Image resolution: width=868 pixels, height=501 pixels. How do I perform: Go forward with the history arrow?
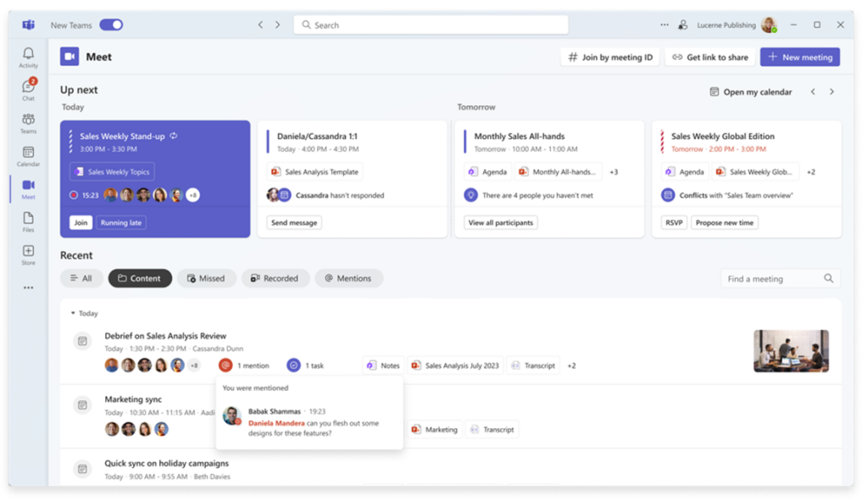(x=277, y=25)
